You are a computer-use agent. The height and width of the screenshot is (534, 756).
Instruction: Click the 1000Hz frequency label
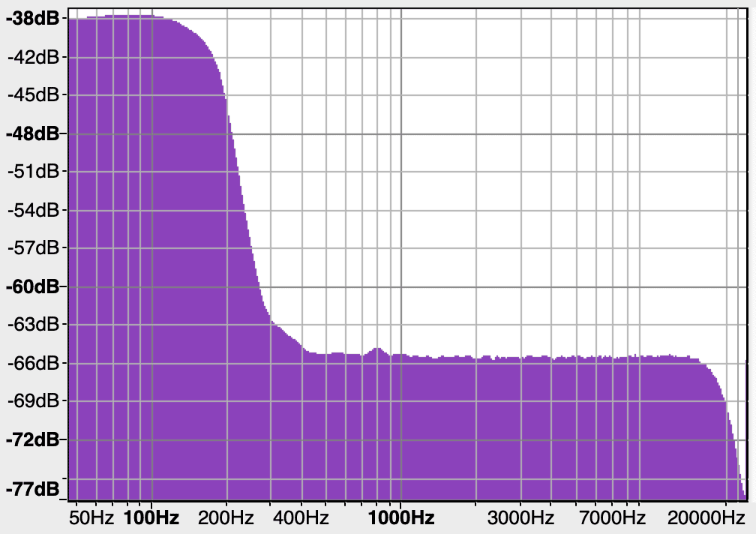(401, 518)
